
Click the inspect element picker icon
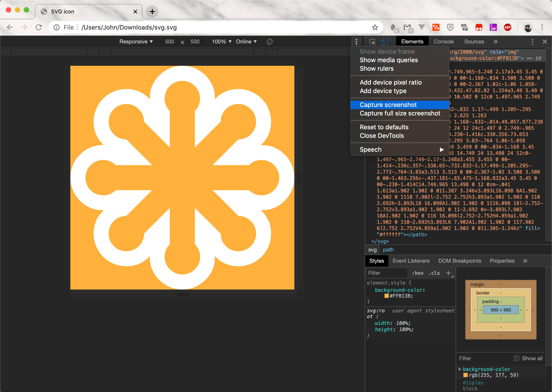[x=372, y=42]
